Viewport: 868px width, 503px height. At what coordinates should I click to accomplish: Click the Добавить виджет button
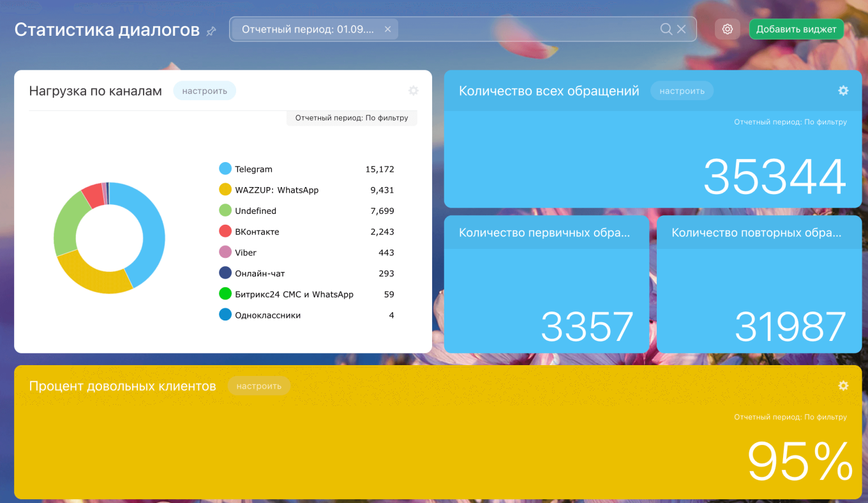(x=796, y=29)
